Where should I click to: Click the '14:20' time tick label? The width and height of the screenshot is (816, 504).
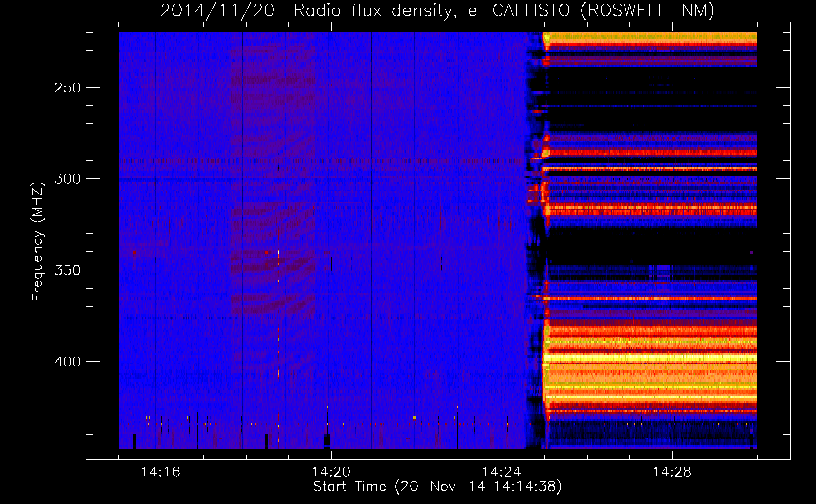pos(331,472)
